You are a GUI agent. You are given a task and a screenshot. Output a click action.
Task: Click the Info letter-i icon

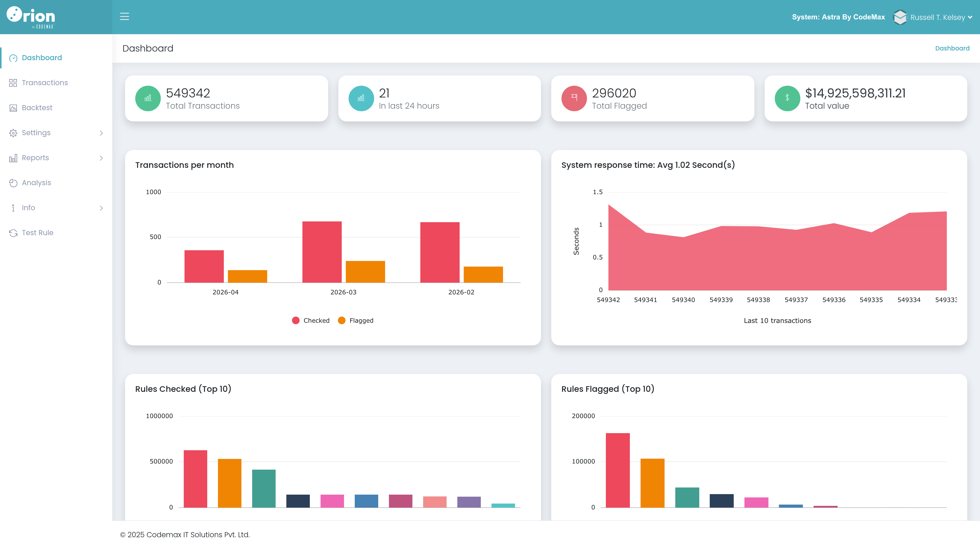(13, 208)
